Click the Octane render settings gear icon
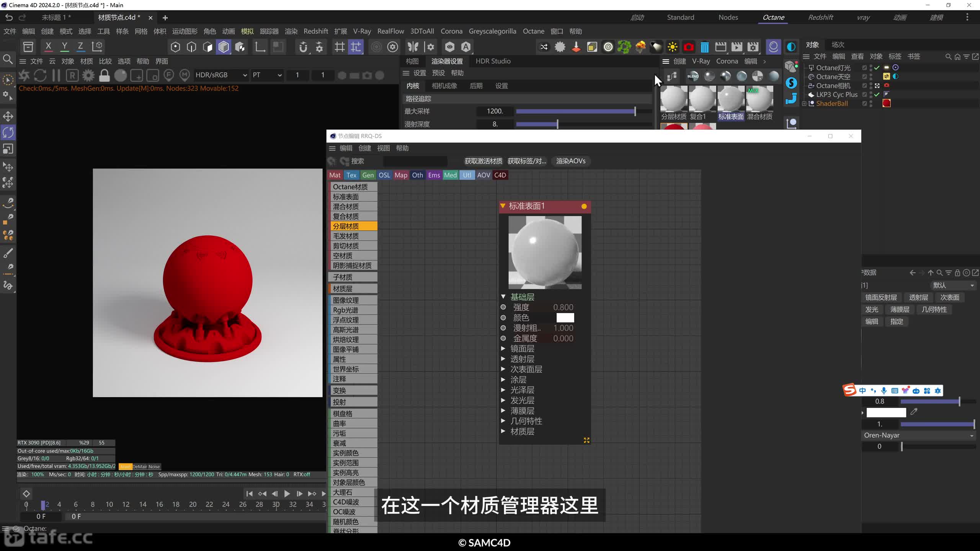Screen dimensions: 980x551 pyautogui.click(x=88, y=75)
